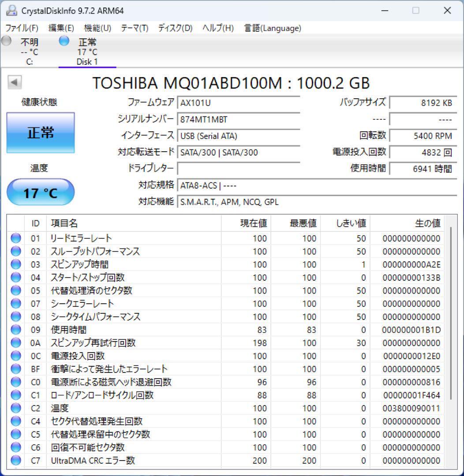Open the ファイル(F) menu
The width and height of the screenshot is (464, 476).
pyautogui.click(x=22, y=28)
